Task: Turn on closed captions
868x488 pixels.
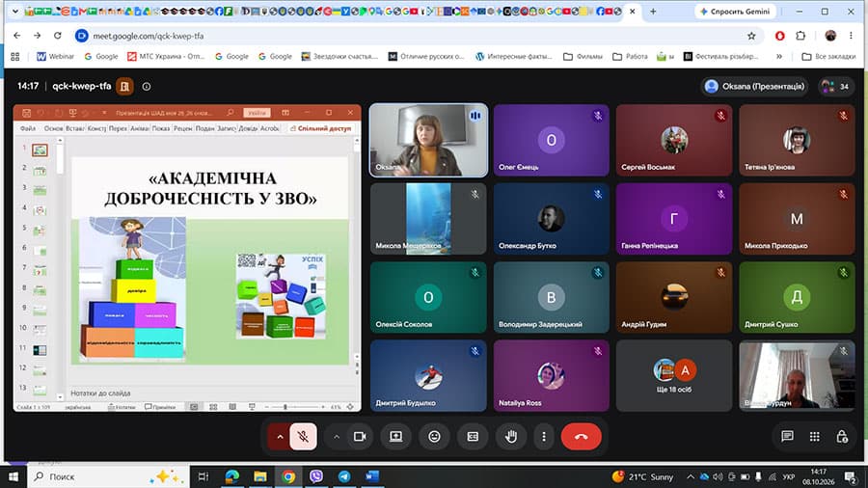Action: pyautogui.click(x=473, y=437)
